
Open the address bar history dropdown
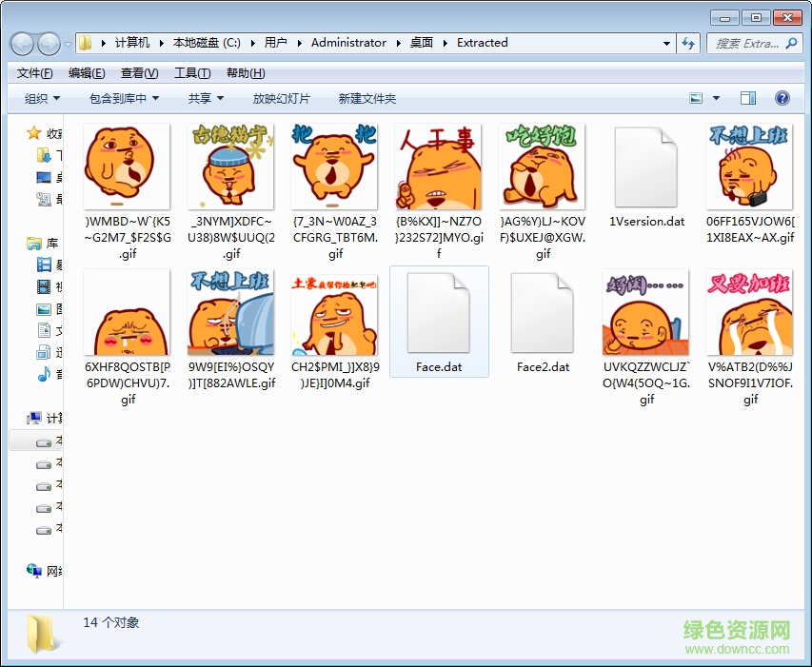(666, 43)
